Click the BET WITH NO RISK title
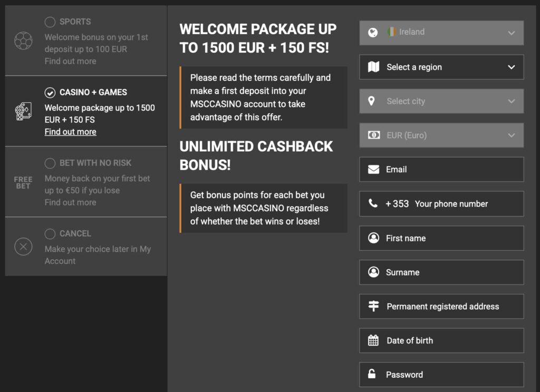 pos(95,163)
